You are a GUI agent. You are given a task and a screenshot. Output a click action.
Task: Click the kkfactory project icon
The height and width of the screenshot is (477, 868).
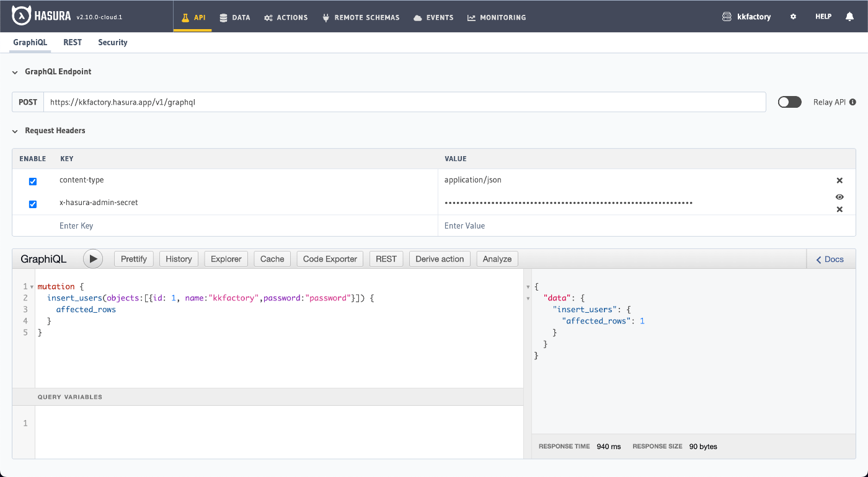(727, 17)
